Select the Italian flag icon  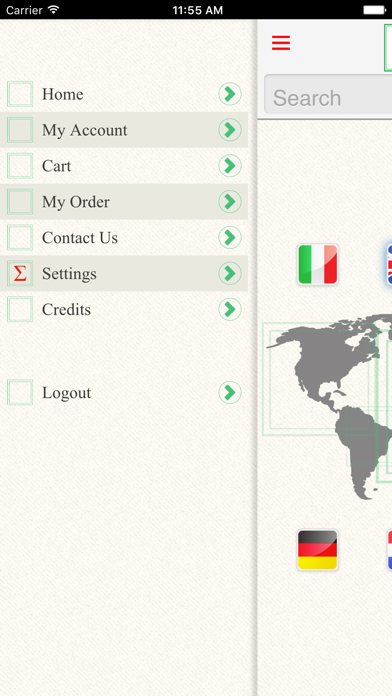(318, 265)
